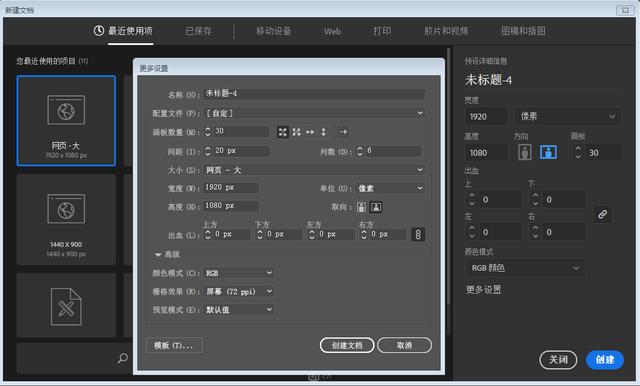The width and height of the screenshot is (640, 386).
Task: Set landscape orientation in 更多设置 dialog
Action: [376, 207]
